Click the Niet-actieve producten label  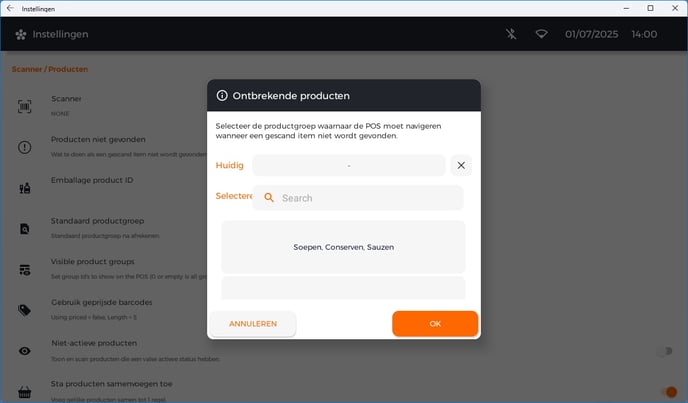(x=94, y=343)
